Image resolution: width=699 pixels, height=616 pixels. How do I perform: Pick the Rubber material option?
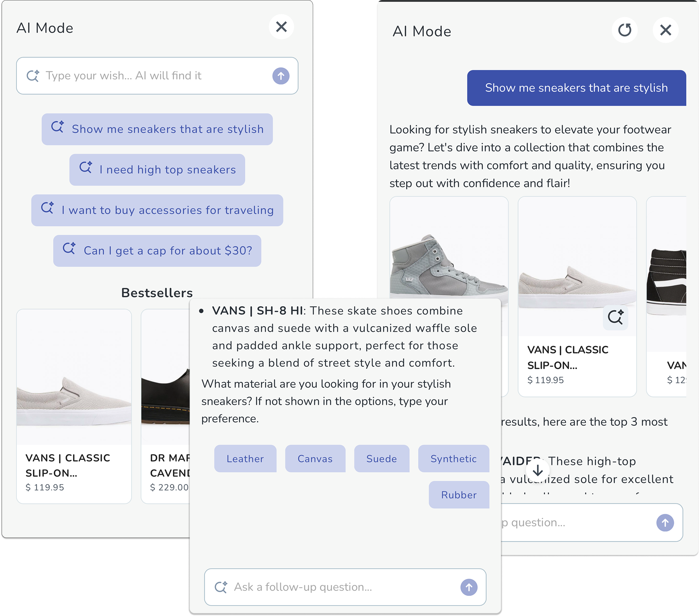point(459,495)
